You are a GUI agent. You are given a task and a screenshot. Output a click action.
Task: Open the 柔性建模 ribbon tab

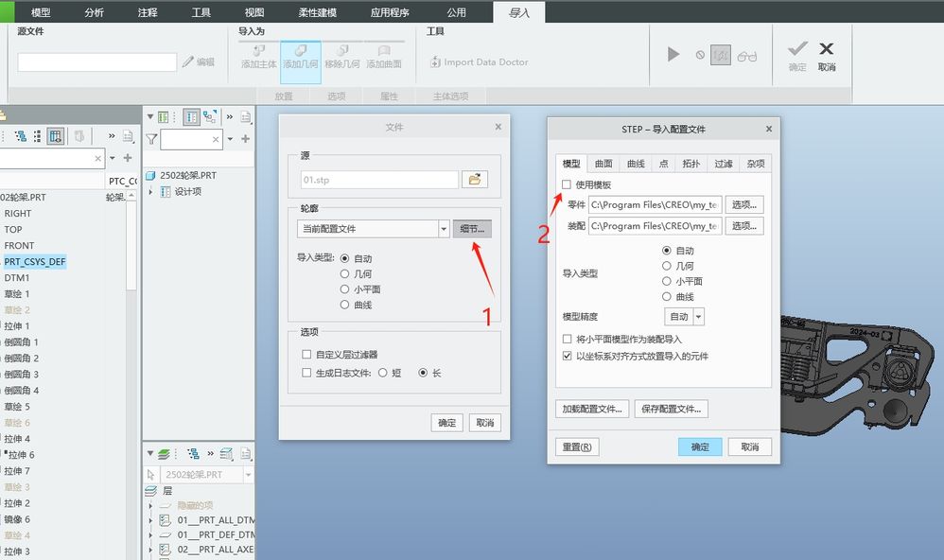point(317,12)
